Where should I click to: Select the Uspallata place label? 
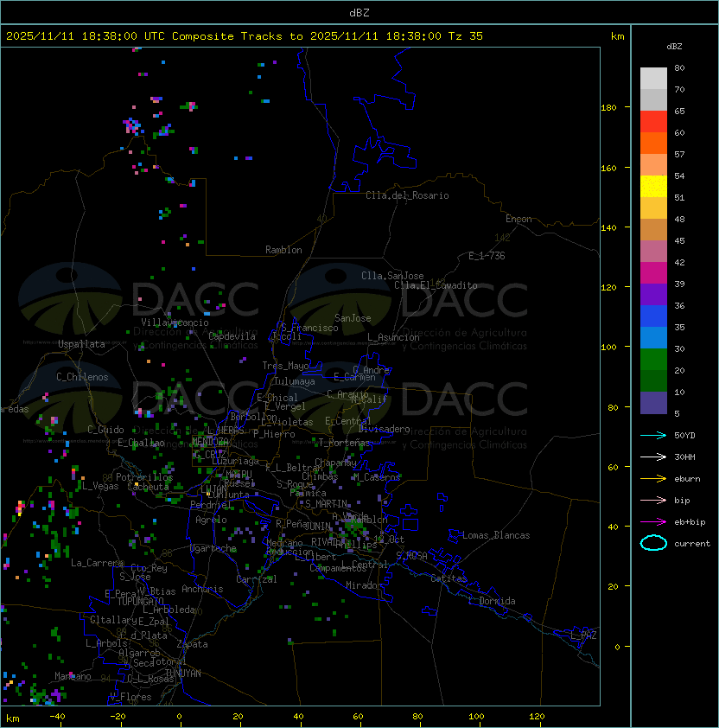click(x=81, y=344)
